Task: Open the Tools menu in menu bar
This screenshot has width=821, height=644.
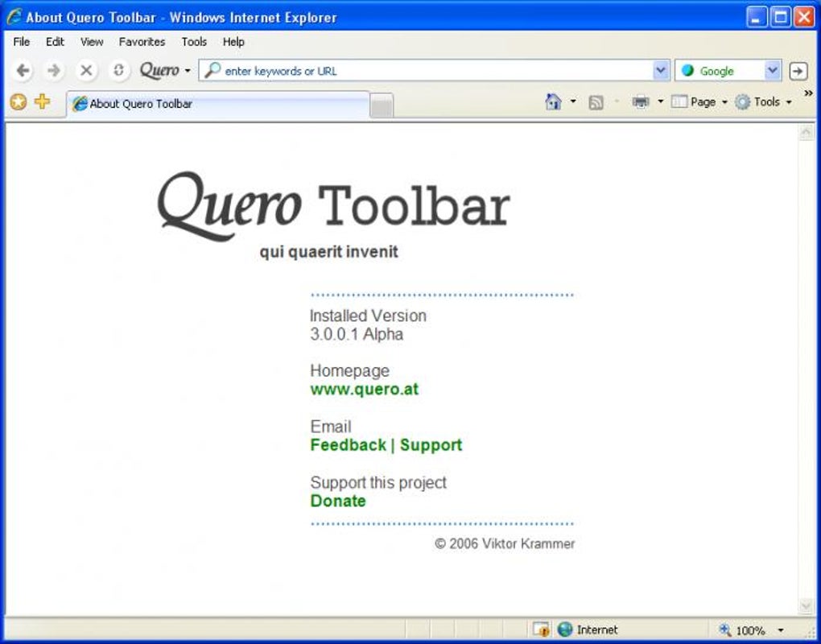Action: [194, 42]
